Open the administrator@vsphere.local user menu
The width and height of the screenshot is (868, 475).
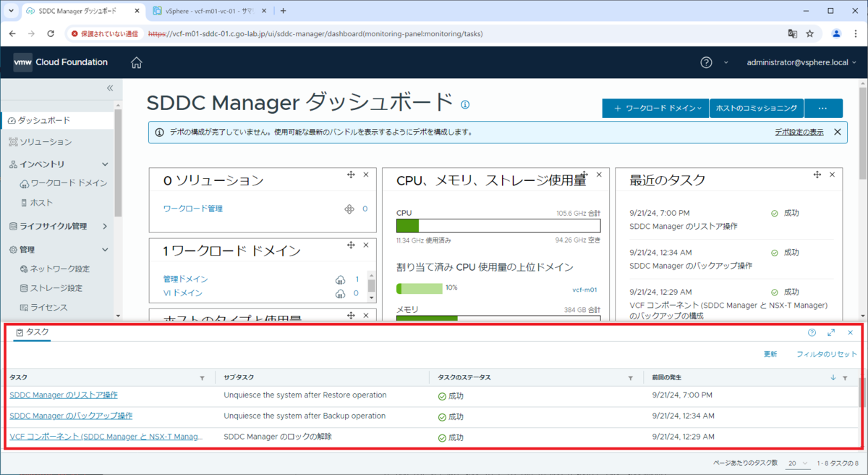tap(802, 62)
